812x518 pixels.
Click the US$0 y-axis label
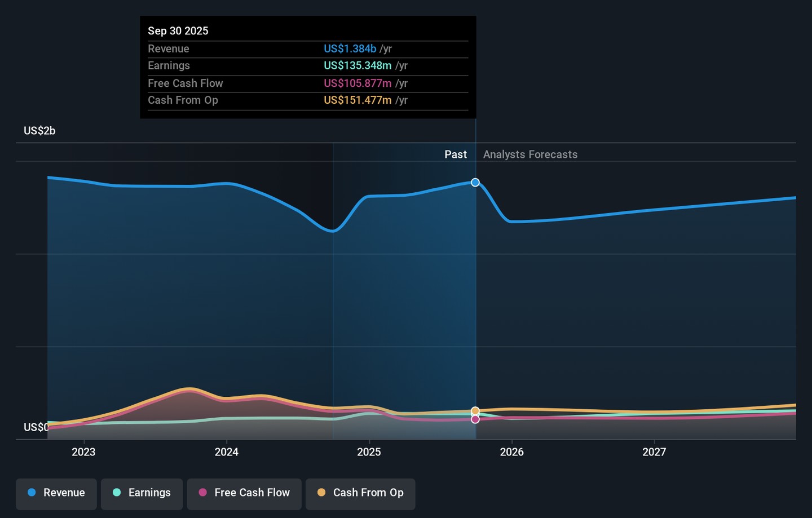point(36,427)
